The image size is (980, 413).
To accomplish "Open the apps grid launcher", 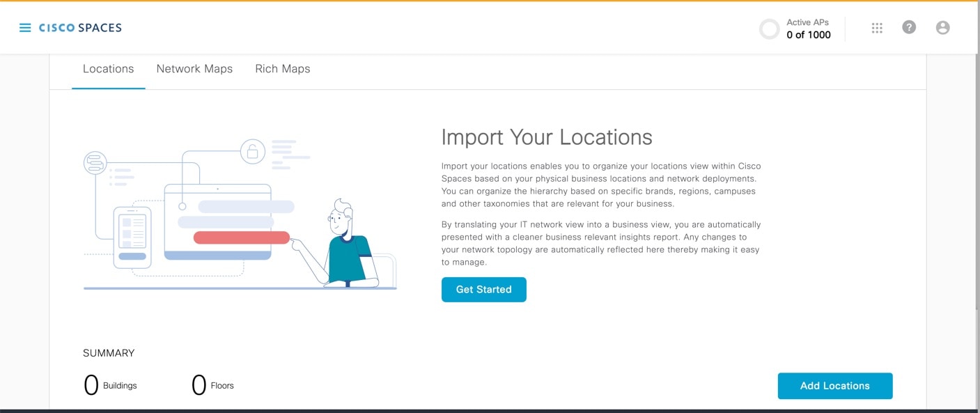I will click(877, 28).
